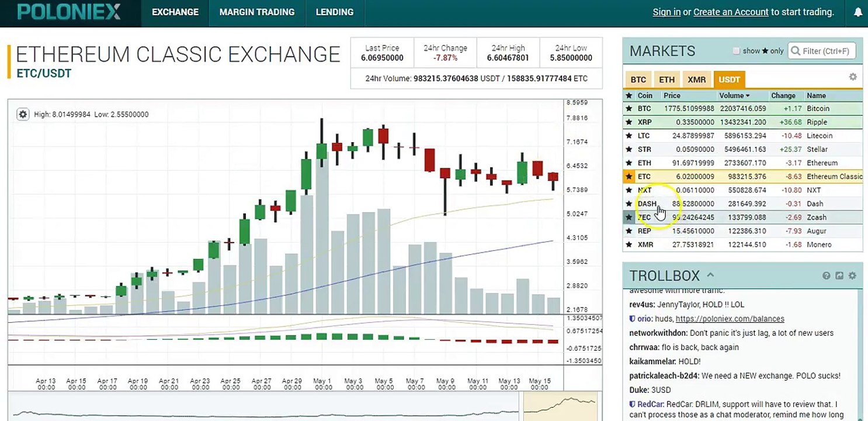Toggle favorite star for STR row
Viewport: 868px width, 421px height.
(x=629, y=150)
